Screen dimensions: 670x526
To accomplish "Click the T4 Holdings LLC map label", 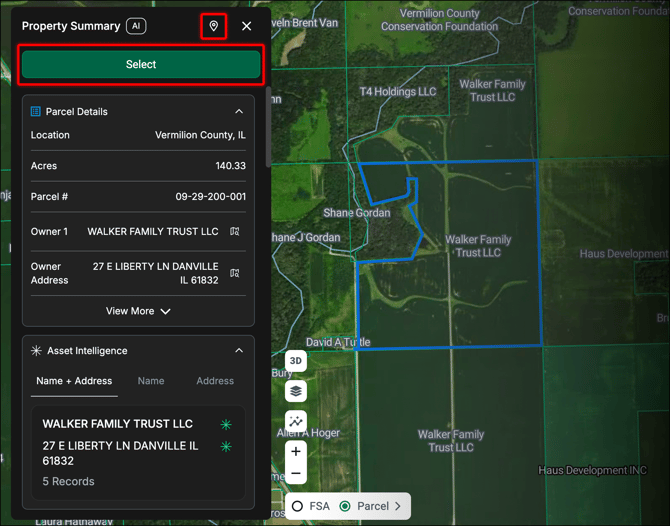I will click(x=397, y=91).
